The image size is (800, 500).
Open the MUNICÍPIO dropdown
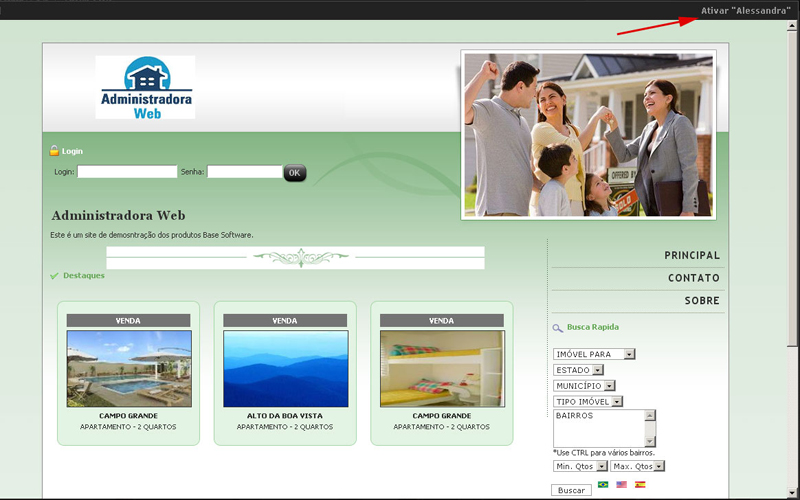pos(584,386)
